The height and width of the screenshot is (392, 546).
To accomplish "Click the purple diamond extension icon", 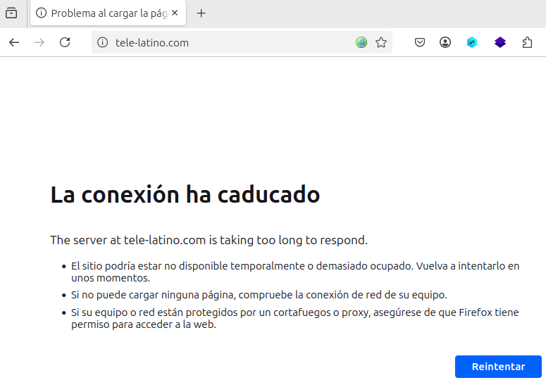I will pos(500,42).
